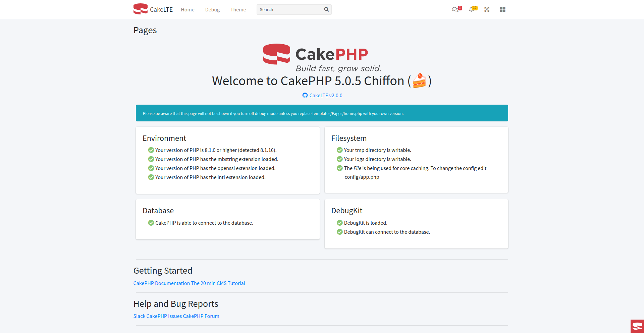Viewport: 644px width, 333px height.
Task: Click the GitHub icon beside CakeLTE v2.0.0
Action: coord(305,95)
